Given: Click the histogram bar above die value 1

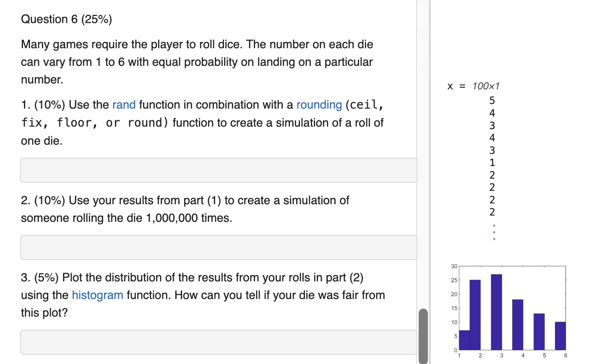Looking at the screenshot, I should [464, 340].
